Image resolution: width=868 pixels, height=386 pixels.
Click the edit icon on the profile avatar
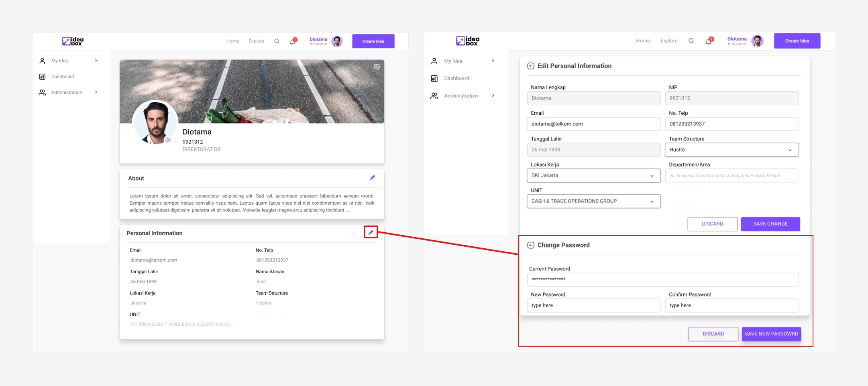coord(168,140)
